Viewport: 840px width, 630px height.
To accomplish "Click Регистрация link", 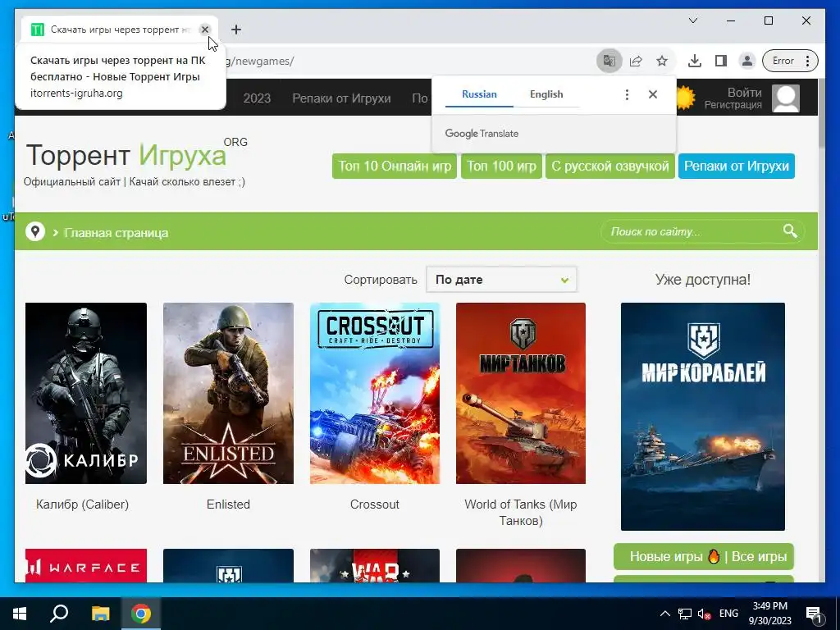I will 733,105.
